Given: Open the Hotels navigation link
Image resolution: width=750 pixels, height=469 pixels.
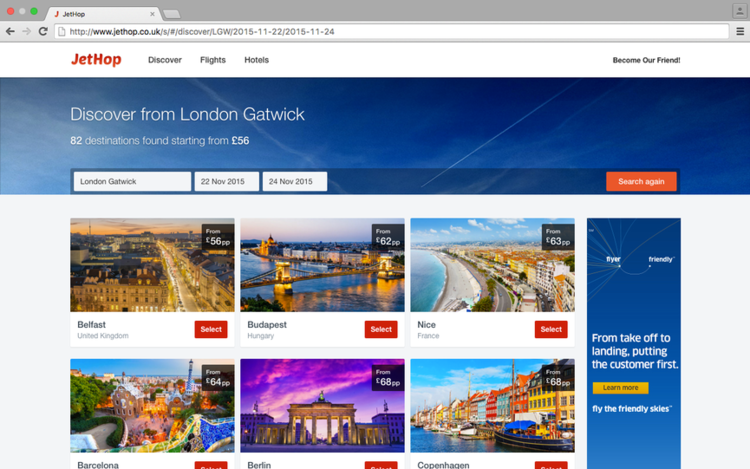Looking at the screenshot, I should pyautogui.click(x=256, y=60).
